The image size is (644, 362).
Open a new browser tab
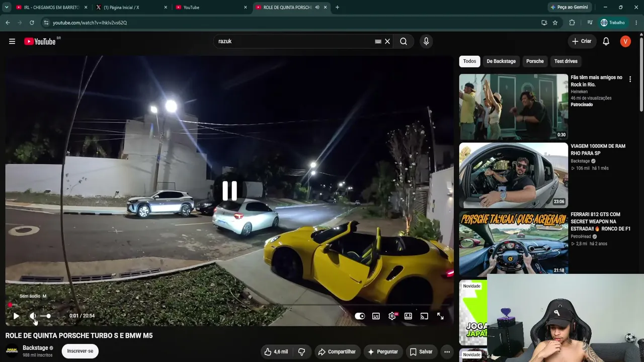pos(337,8)
